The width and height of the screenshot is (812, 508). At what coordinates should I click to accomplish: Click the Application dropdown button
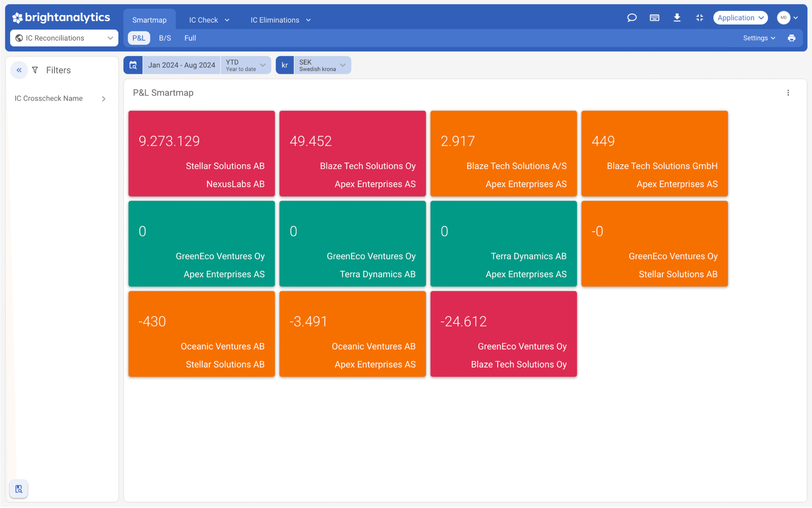click(x=740, y=18)
